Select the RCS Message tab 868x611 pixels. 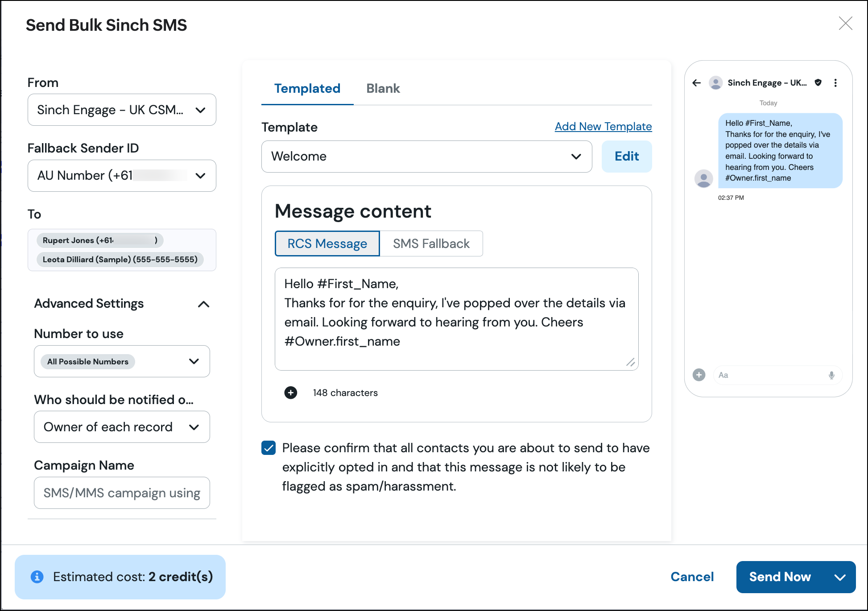(327, 244)
